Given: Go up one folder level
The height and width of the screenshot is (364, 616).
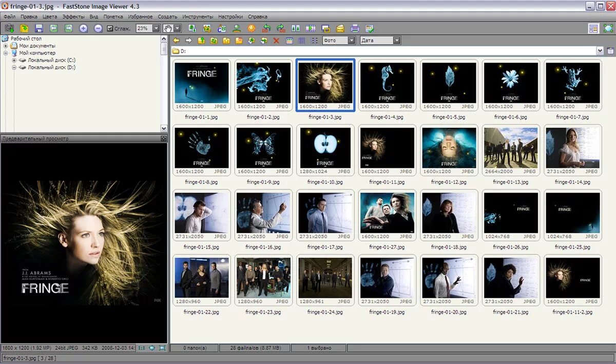Looking at the screenshot, I should click(x=201, y=41).
